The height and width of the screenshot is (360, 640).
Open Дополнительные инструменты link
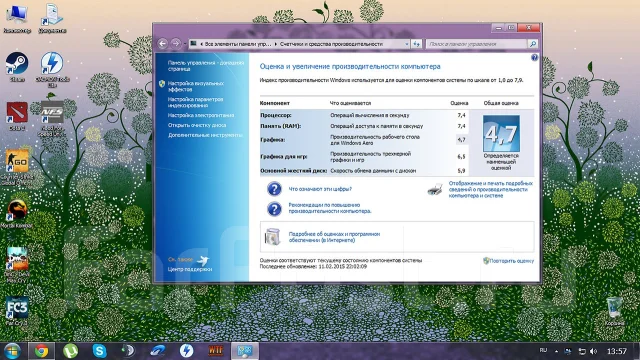click(x=205, y=135)
